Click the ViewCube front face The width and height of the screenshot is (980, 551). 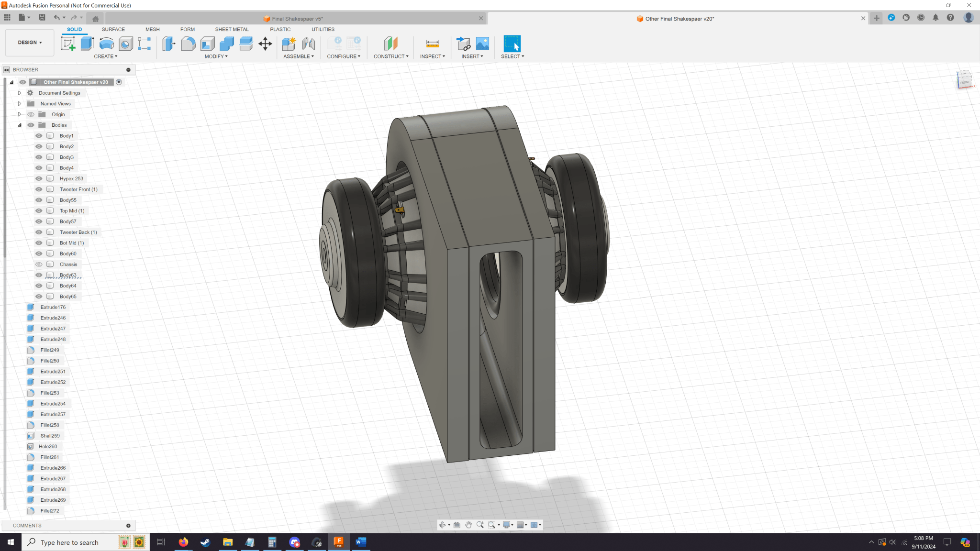(x=965, y=82)
